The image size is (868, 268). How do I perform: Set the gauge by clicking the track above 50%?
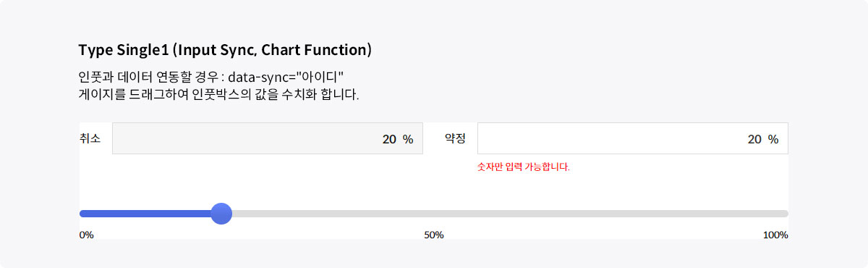(434, 214)
